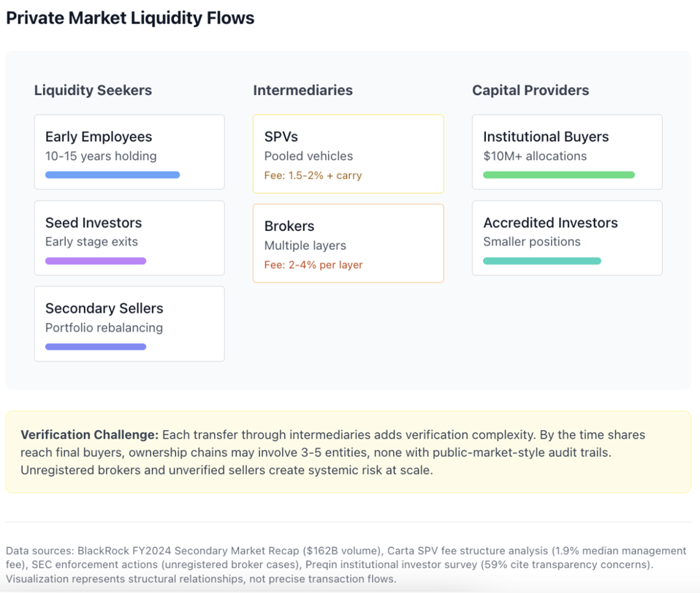
Task: Click the Intermediaries column heading
Action: 303,91
